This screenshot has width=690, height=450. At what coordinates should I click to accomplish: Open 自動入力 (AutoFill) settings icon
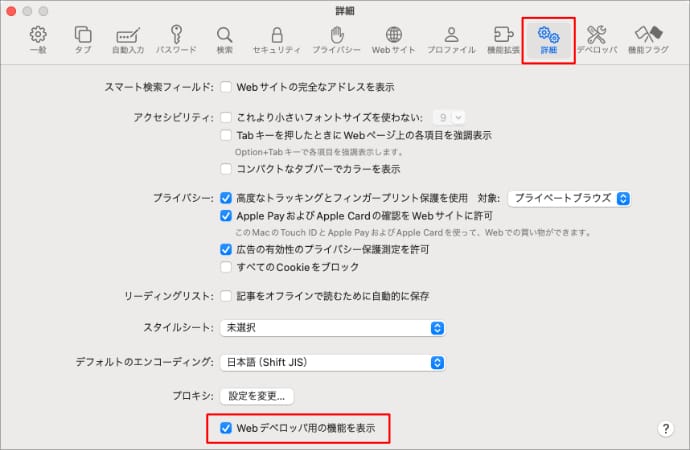[128, 38]
